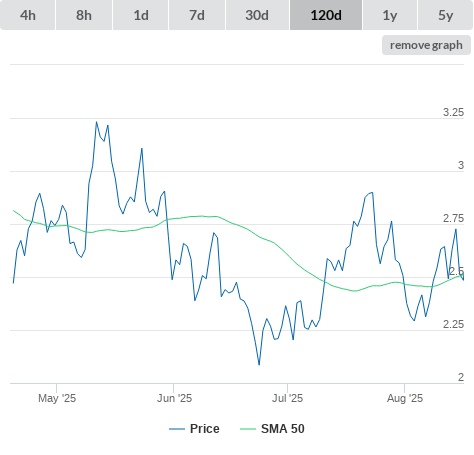
Task: Click the blue Price legend line marker
Action: click(x=177, y=429)
